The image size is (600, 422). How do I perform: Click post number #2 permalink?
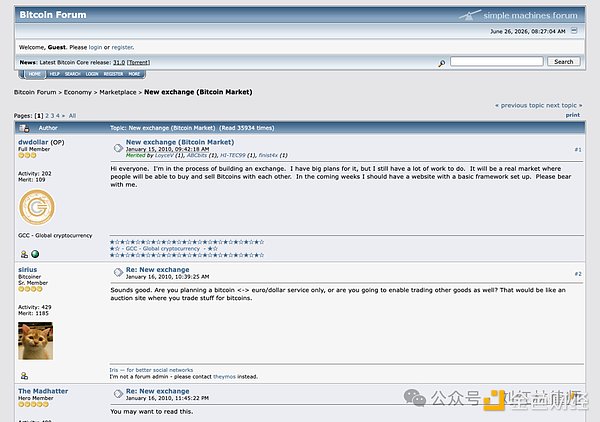coord(578,274)
